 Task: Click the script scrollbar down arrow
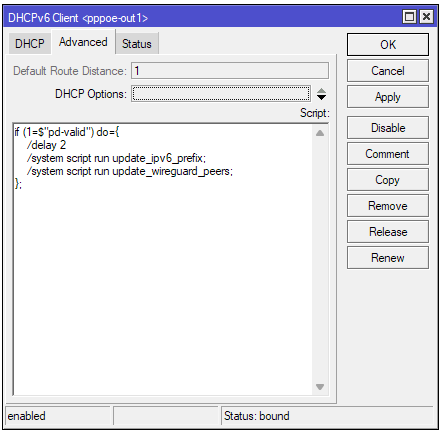(320, 387)
